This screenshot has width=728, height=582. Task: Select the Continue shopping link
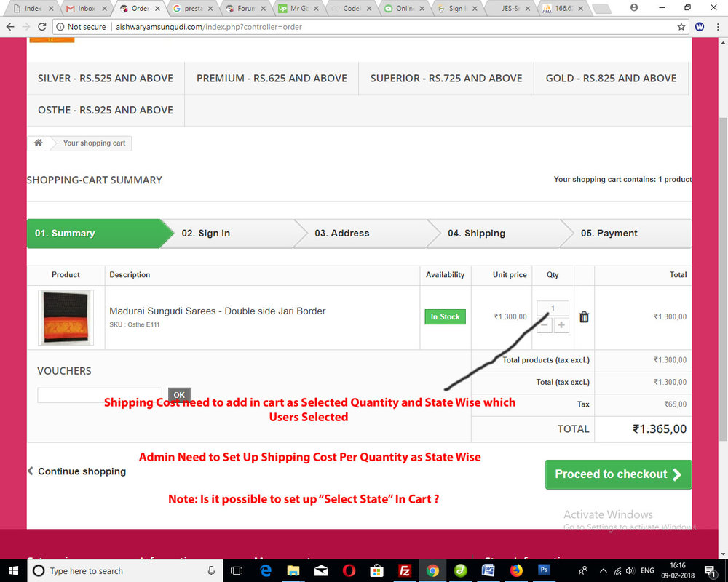(80, 471)
